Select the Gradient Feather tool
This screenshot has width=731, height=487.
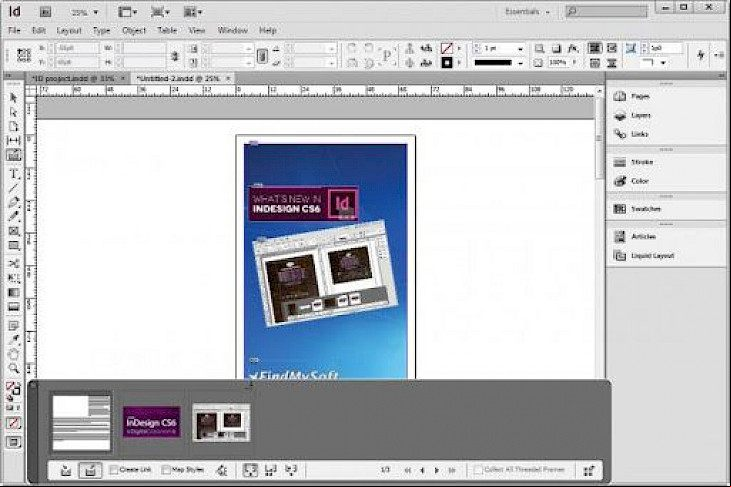pos(14,307)
